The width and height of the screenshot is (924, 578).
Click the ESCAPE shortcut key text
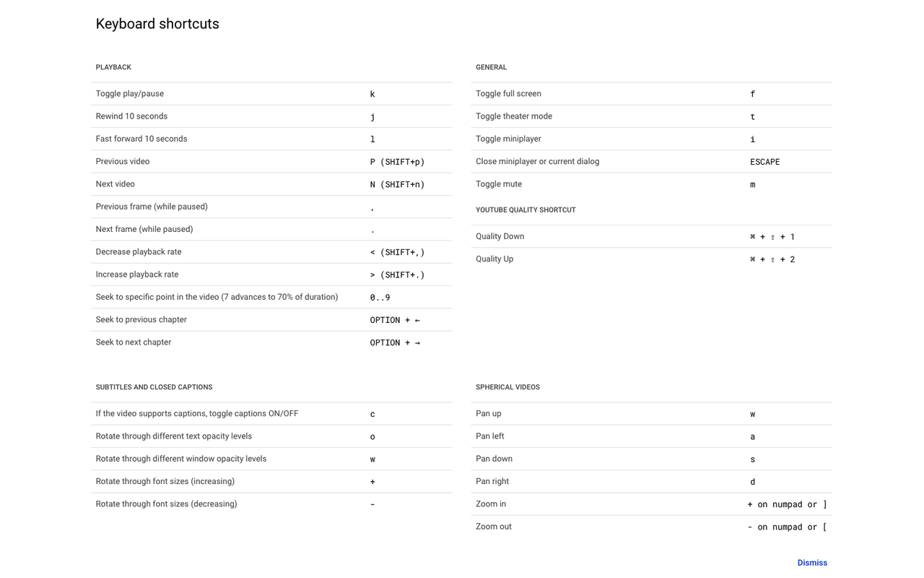point(765,162)
